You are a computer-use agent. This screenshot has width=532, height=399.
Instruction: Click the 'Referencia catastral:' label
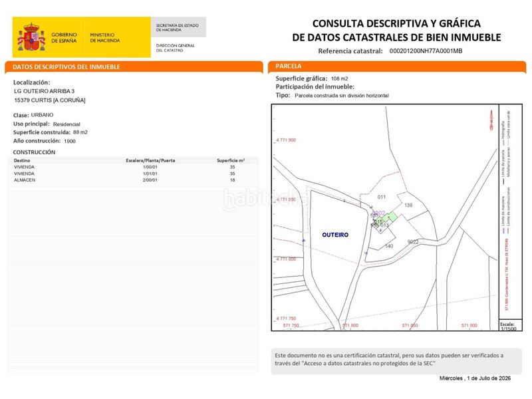(350, 51)
